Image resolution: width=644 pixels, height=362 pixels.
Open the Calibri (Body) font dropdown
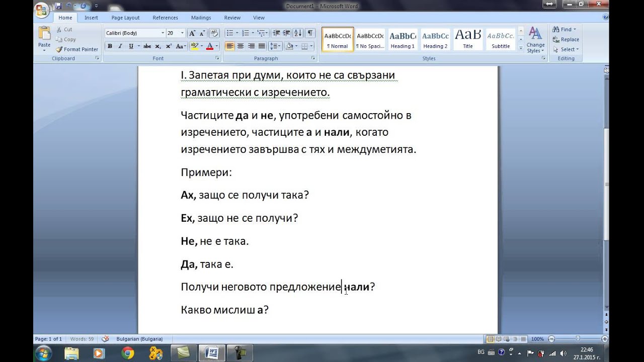tap(163, 33)
